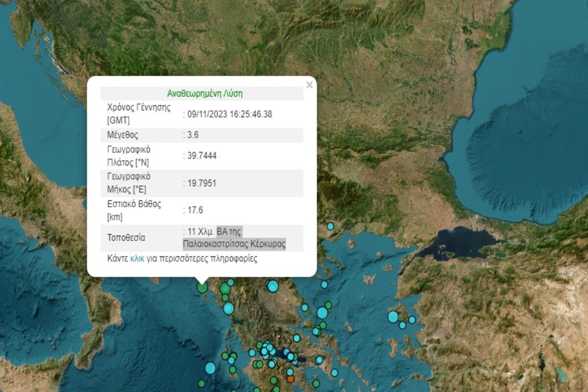Select the large cyan marker on the Epirus coast
This screenshot has width=588, height=392.
[228, 308]
